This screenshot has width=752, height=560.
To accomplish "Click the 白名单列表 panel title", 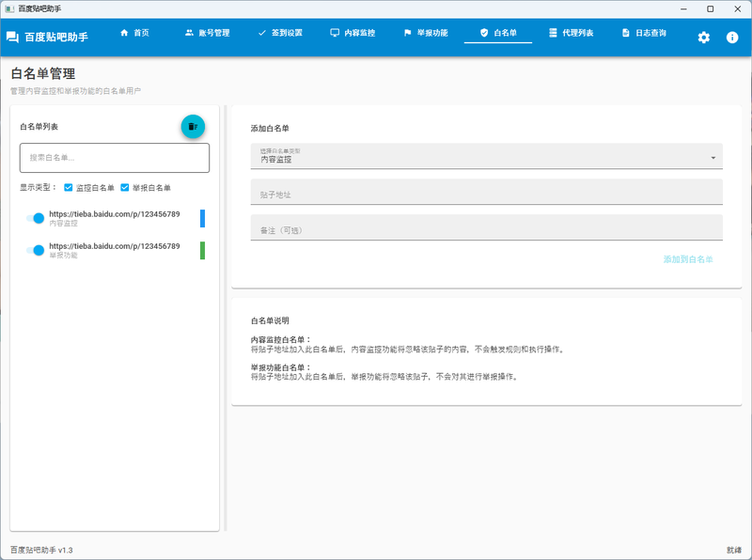I will (39, 127).
